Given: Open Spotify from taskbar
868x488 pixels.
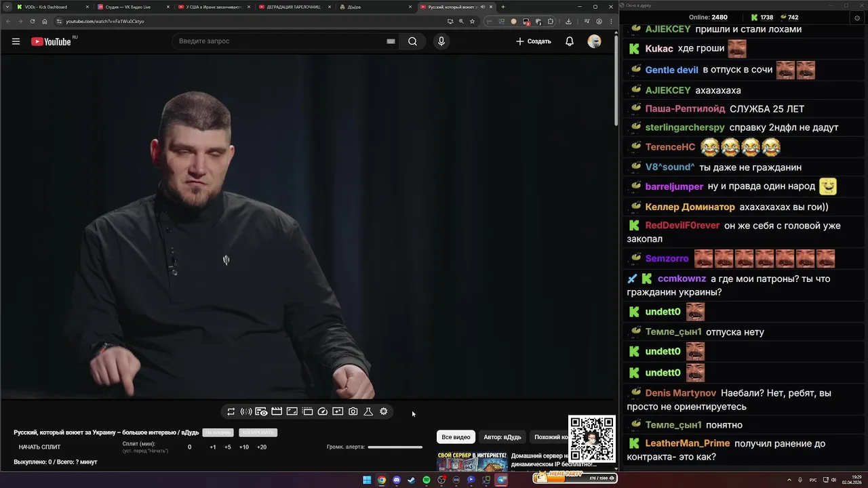Looking at the screenshot, I should click(427, 480).
